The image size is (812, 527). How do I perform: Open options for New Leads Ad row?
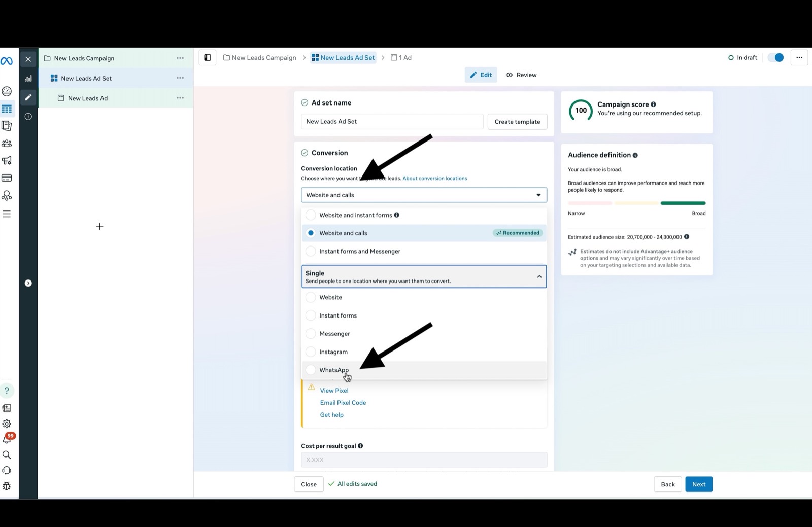[180, 98]
